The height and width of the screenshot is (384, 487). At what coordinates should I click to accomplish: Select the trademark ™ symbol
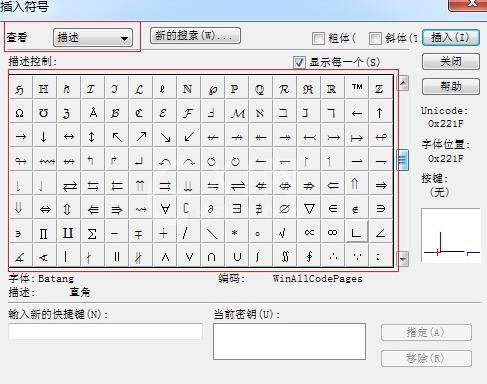click(x=357, y=88)
